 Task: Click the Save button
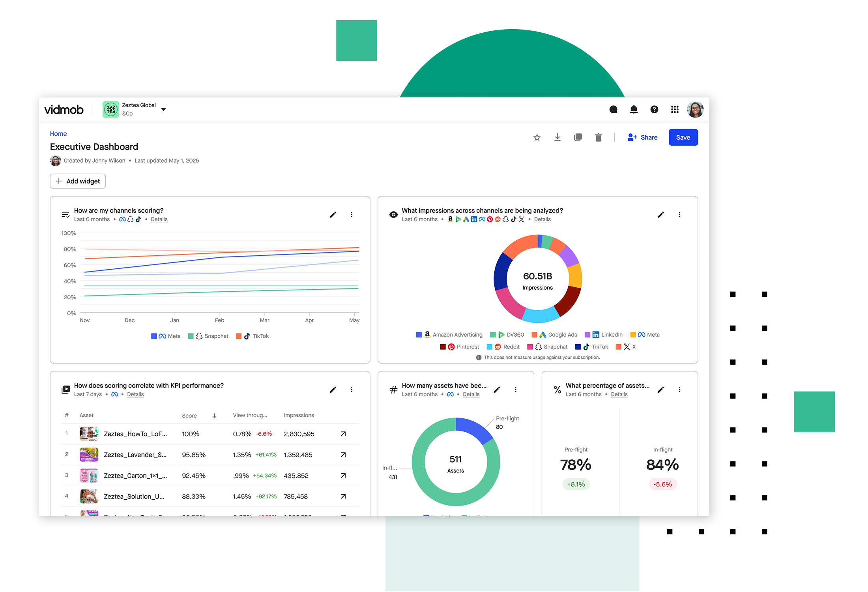[683, 137]
